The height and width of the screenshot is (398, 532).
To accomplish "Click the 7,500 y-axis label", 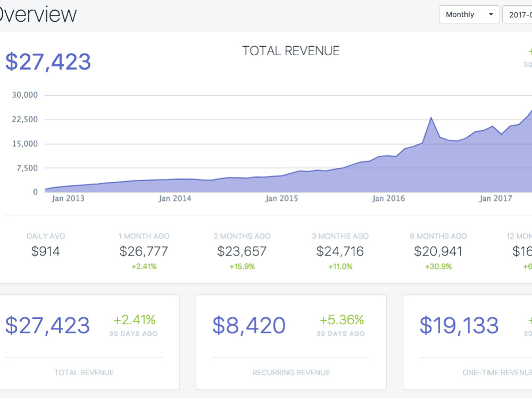I will pyautogui.click(x=27, y=168).
